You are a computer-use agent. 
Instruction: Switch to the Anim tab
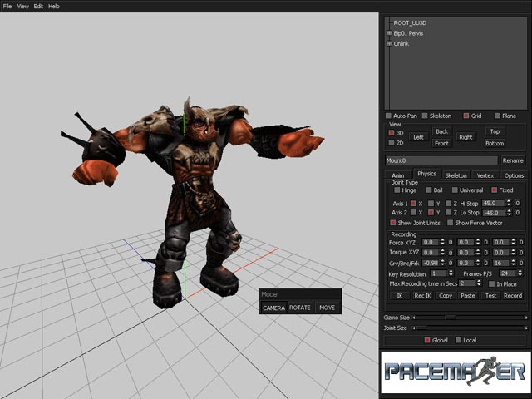point(397,175)
